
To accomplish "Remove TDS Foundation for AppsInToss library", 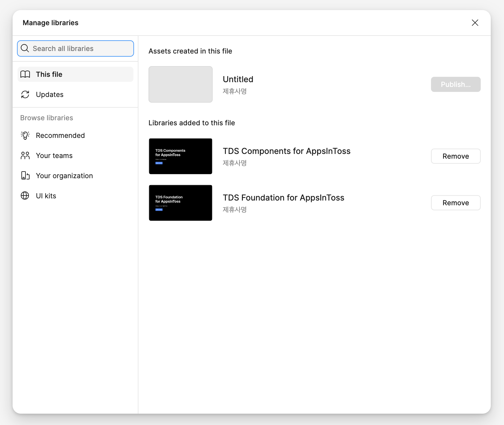I will [456, 203].
